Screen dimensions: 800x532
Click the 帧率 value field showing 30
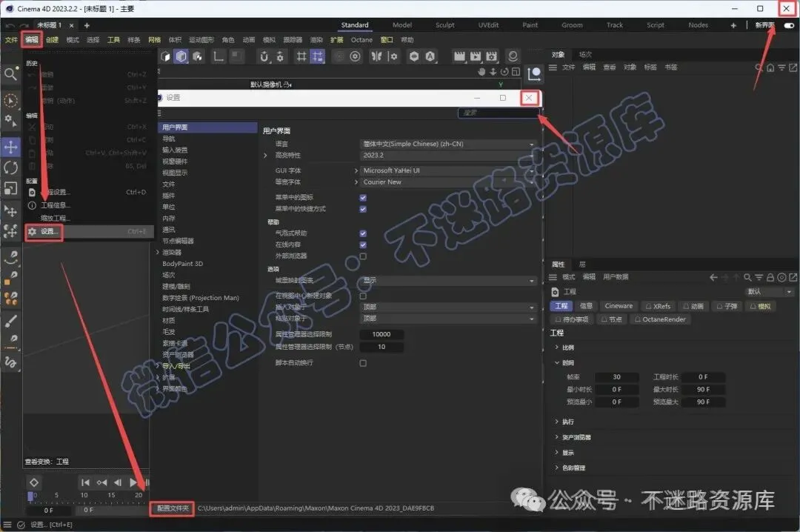coord(616,377)
